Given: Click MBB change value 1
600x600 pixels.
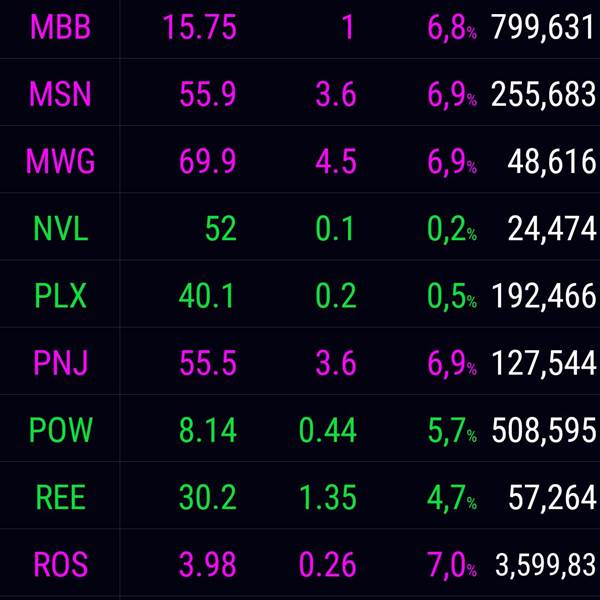Looking at the screenshot, I should [348, 27].
